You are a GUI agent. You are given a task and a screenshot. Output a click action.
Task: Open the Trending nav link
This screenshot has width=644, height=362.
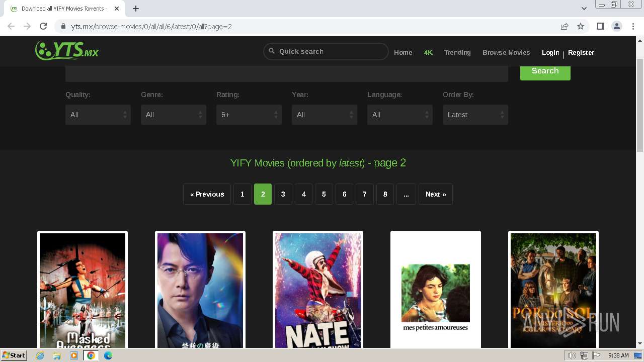[x=457, y=52]
